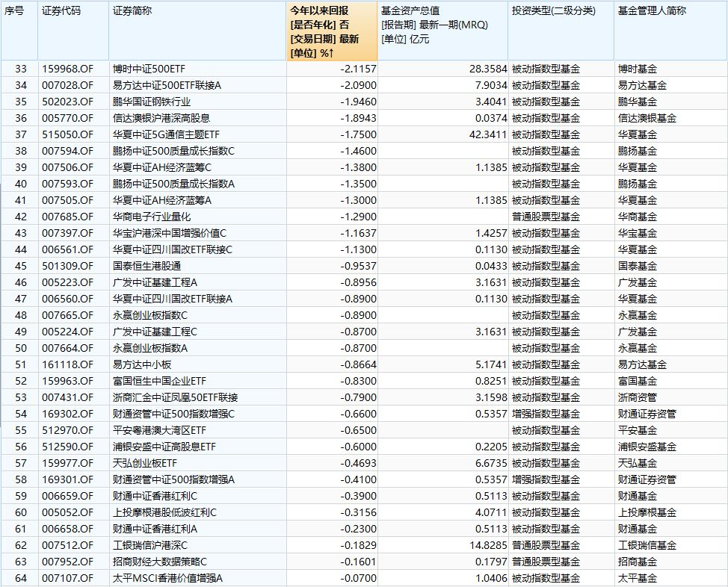Screen dimensions: 728x587
Task: Click asset value 42.3411 cell
Action: 443,135
